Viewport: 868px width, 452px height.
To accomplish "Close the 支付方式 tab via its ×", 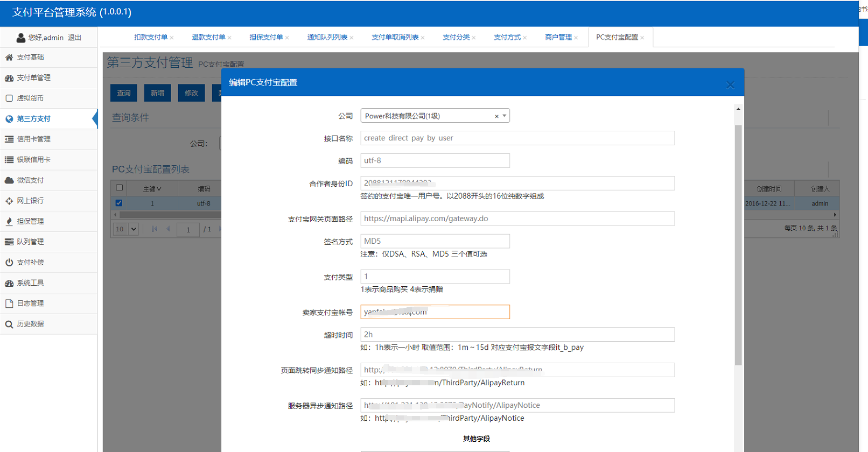I will coord(525,38).
